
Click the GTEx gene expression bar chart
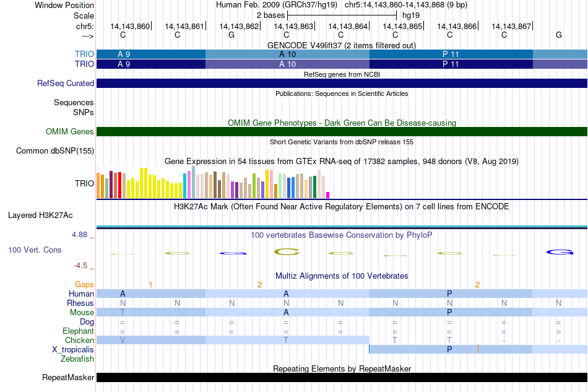point(213,183)
